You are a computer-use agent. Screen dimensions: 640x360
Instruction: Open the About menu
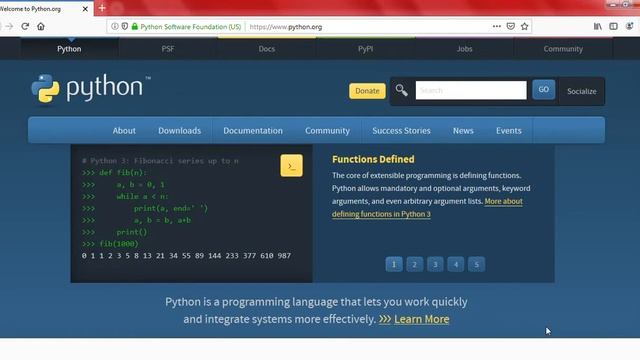click(124, 131)
